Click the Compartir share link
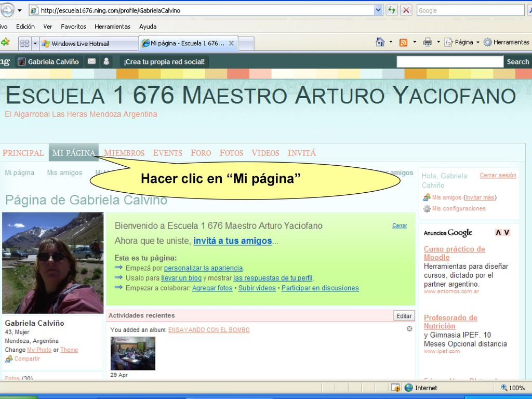 [x=27, y=358]
